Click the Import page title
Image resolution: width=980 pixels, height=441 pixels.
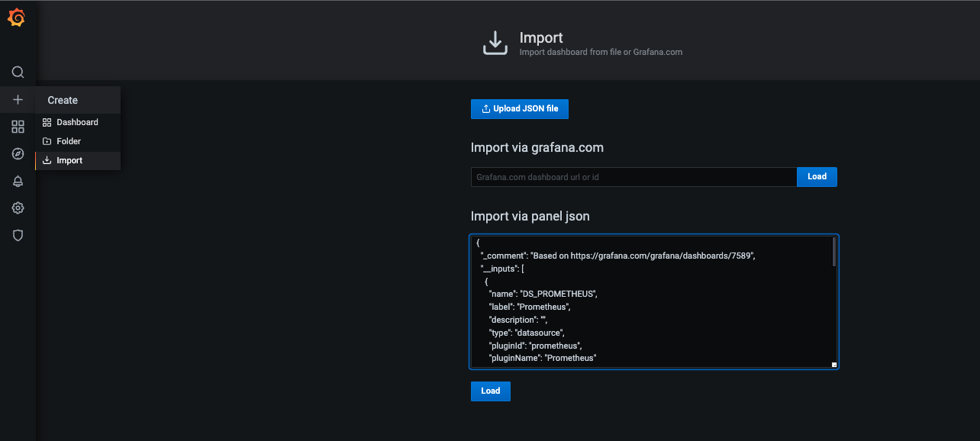(541, 37)
